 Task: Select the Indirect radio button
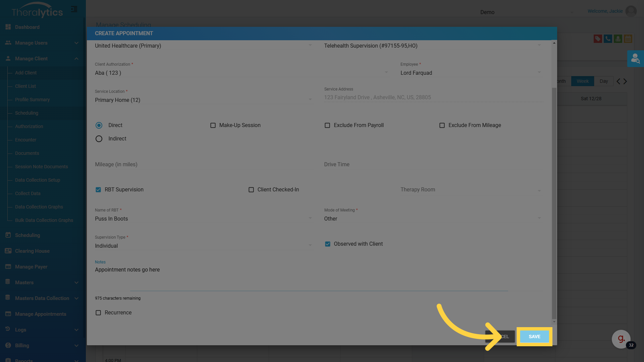click(99, 139)
